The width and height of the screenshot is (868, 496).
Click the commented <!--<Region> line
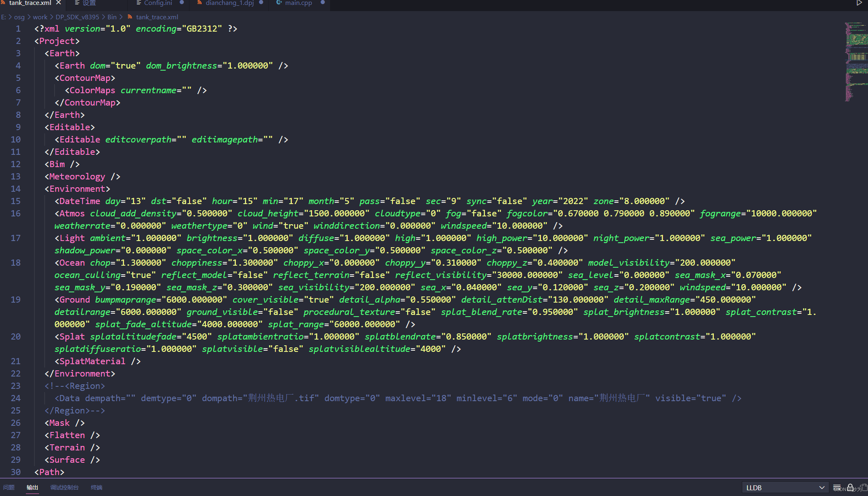point(75,386)
